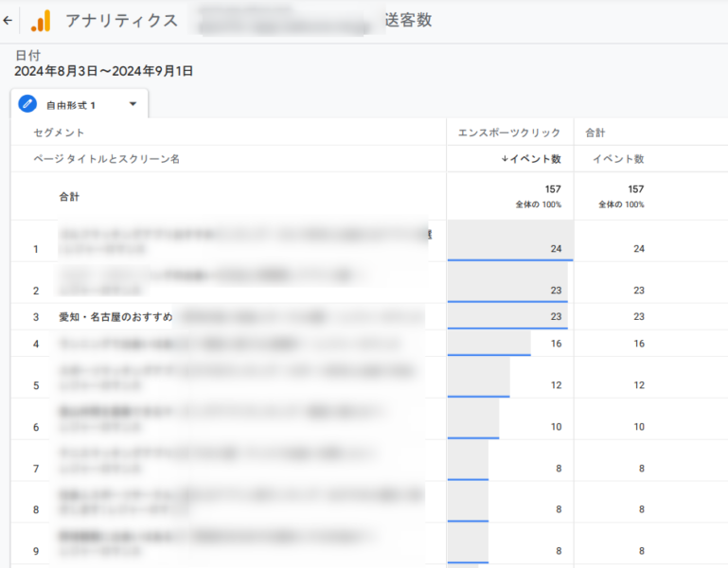Click row number 1 in the table
Screen dimensions: 728x568
coord(36,249)
